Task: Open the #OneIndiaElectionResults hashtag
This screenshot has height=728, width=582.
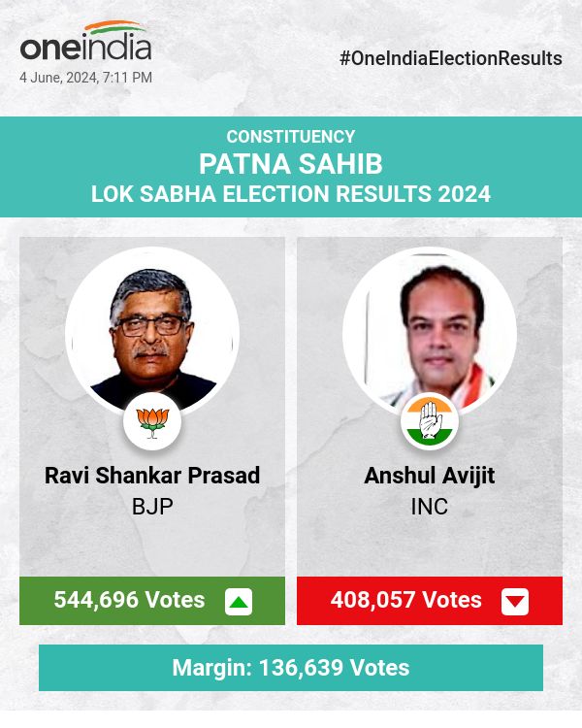Action: pyautogui.click(x=451, y=58)
